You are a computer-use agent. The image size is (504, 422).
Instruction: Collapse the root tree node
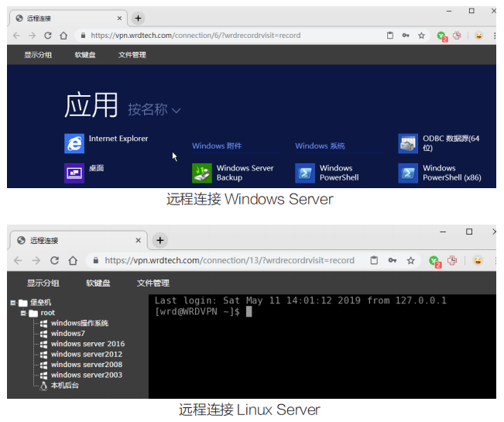[23, 313]
